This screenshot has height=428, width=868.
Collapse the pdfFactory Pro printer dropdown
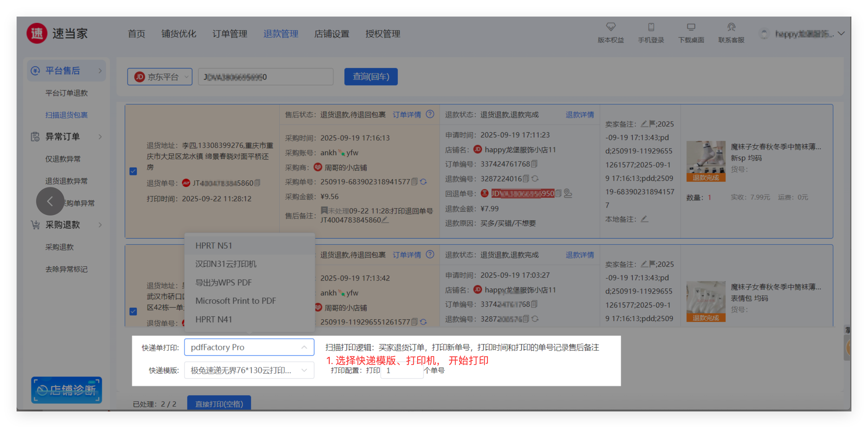[x=249, y=347]
